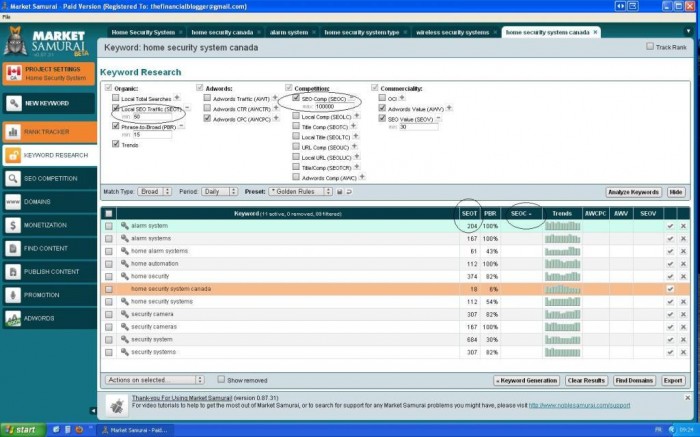
Task: Open the New Keyword module
Action: point(49,103)
